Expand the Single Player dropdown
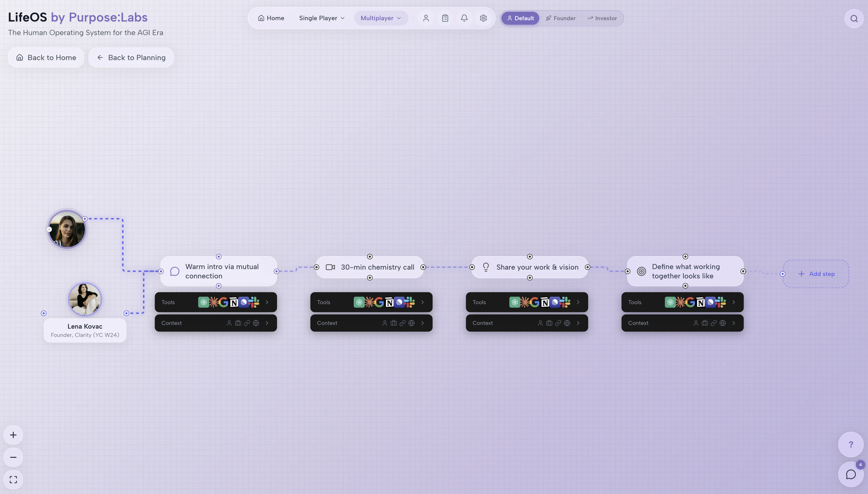Screen dimensions: 868x494 [321, 18]
